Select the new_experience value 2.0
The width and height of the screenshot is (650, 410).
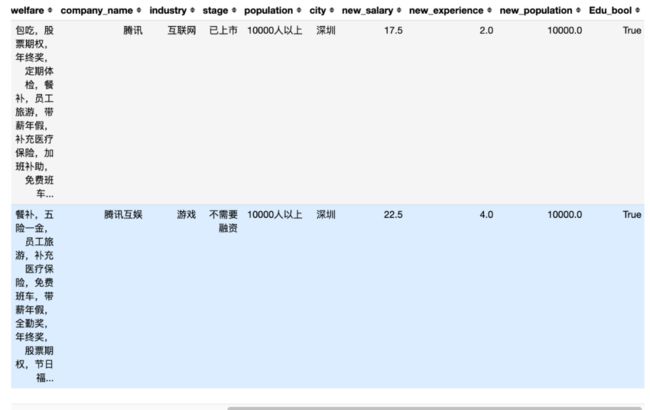pyautogui.click(x=486, y=30)
